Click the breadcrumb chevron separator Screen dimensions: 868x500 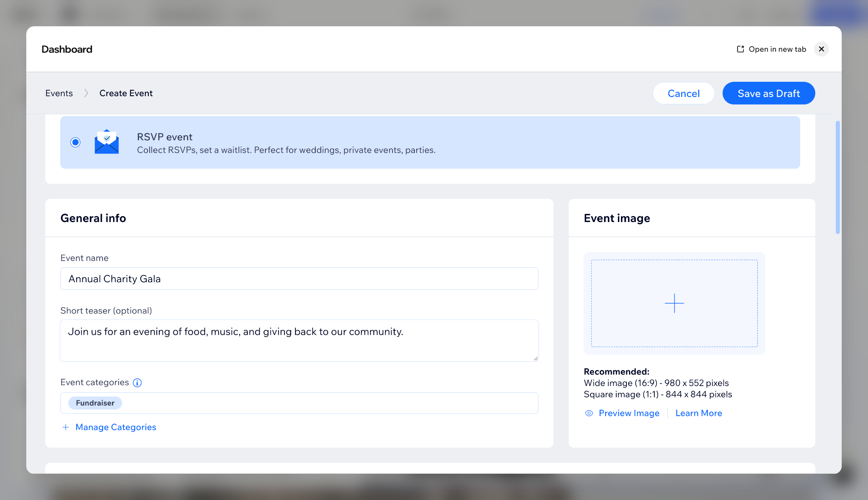point(86,93)
